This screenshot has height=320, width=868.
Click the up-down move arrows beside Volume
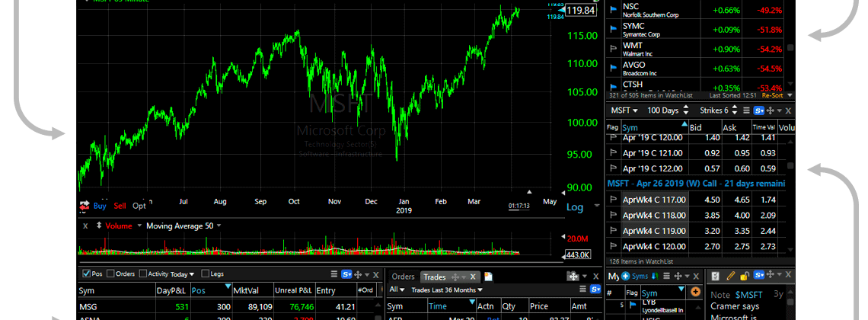click(99, 226)
